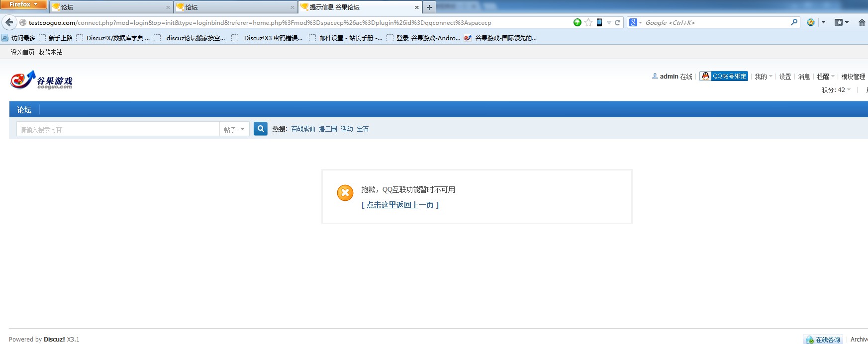Screen dimensions: 868x344
Task: Expand the 我的 dropdown menu
Action: pyautogui.click(x=764, y=77)
